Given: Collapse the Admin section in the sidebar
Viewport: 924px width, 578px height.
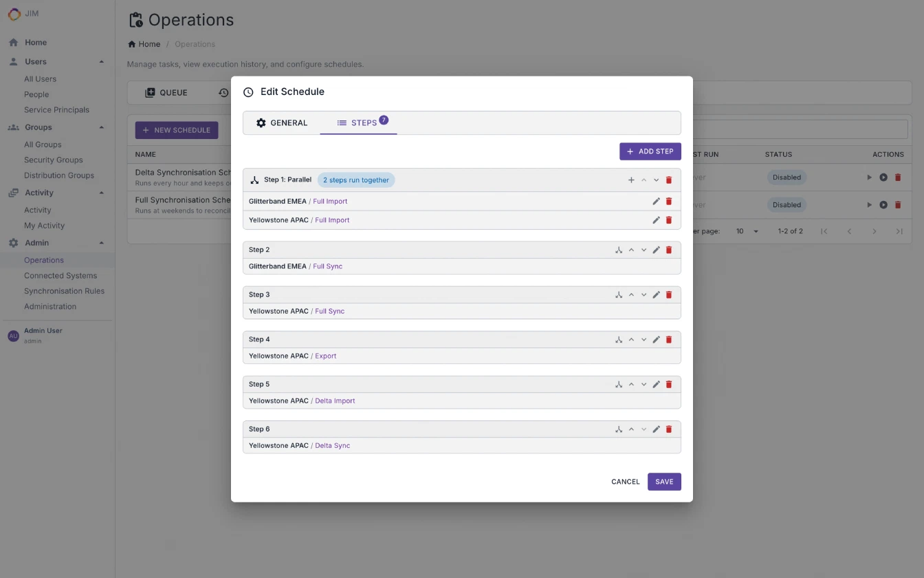Looking at the screenshot, I should (x=102, y=242).
